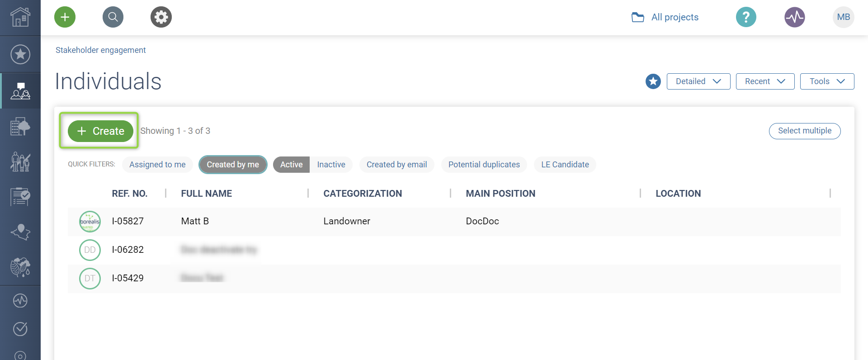Image resolution: width=868 pixels, height=360 pixels.
Task: Open the Recent dropdown
Action: pyautogui.click(x=765, y=81)
